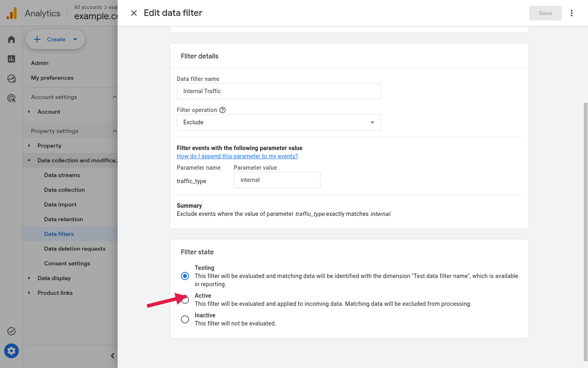588x368 pixels.
Task: Click the example.co property name
Action: [x=96, y=16]
